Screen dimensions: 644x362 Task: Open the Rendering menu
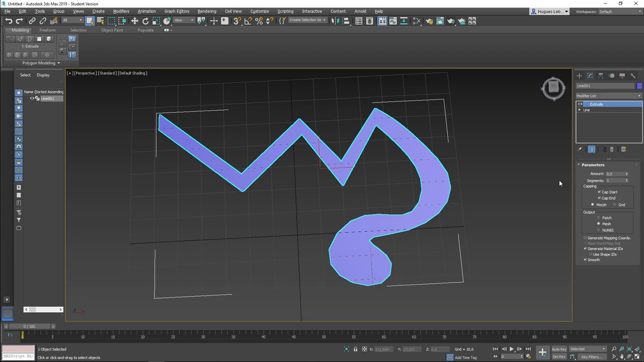coord(207,11)
